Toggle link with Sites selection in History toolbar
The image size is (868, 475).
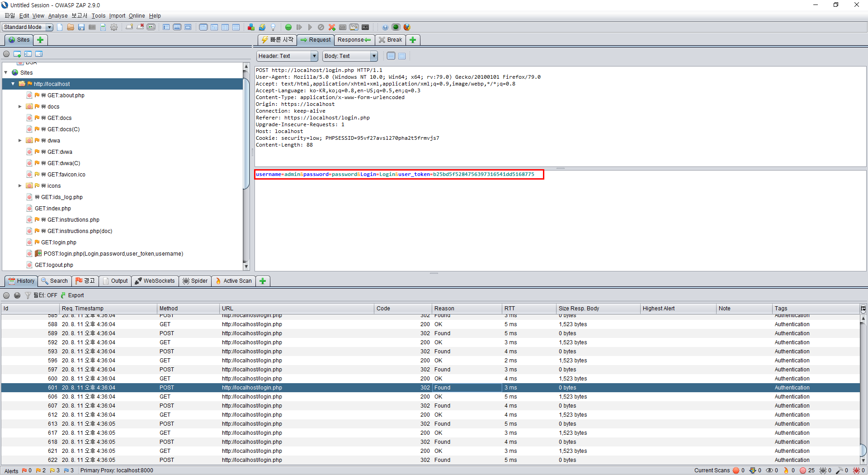(17, 295)
